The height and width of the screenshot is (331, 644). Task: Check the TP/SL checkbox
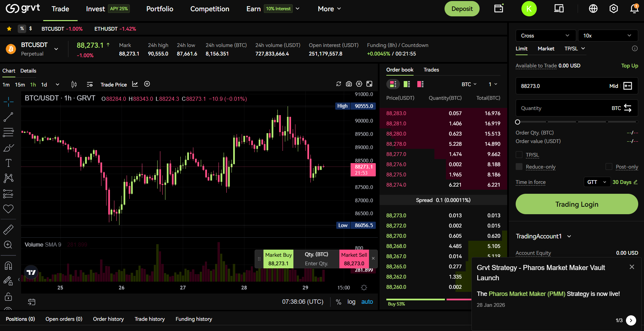(x=519, y=154)
